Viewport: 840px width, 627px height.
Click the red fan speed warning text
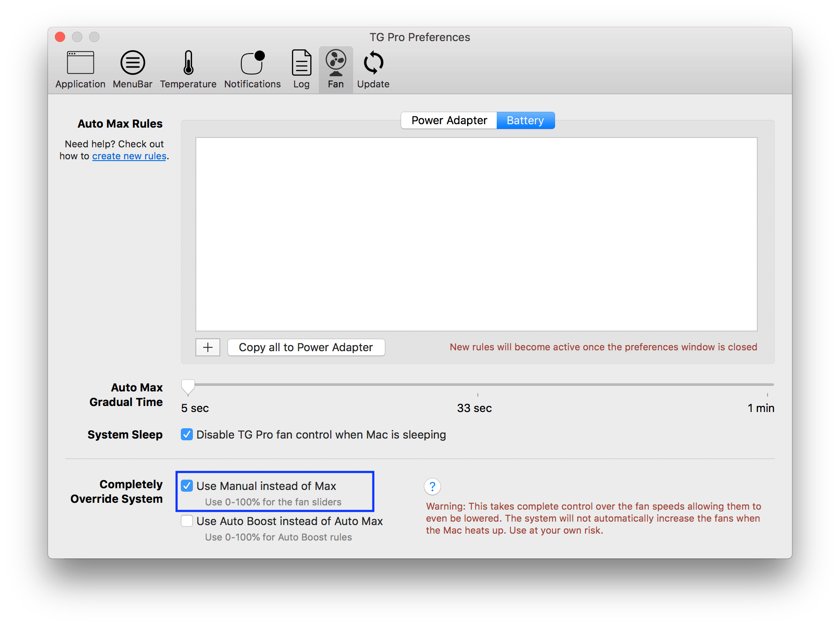594,518
